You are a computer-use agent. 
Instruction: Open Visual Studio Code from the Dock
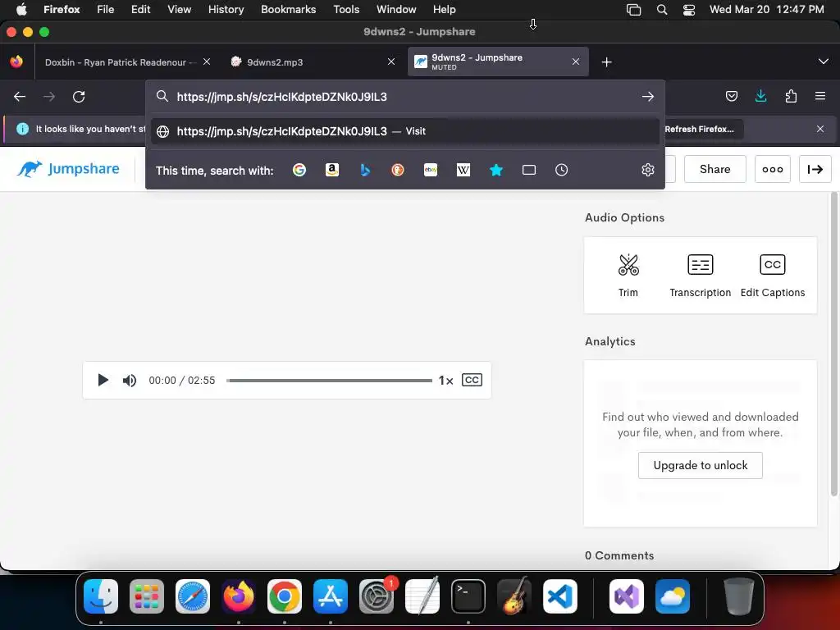(x=560, y=596)
